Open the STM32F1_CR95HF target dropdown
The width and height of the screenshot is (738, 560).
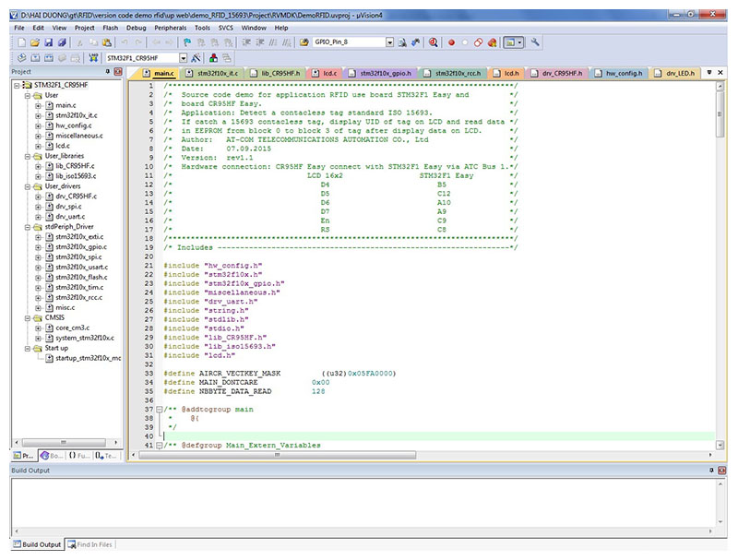click(x=183, y=57)
